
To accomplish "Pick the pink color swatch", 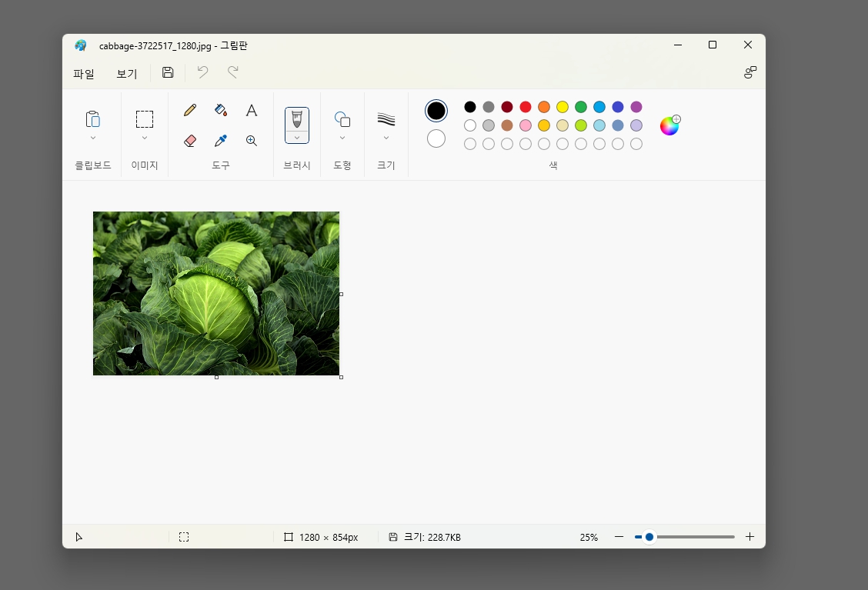I will (526, 125).
